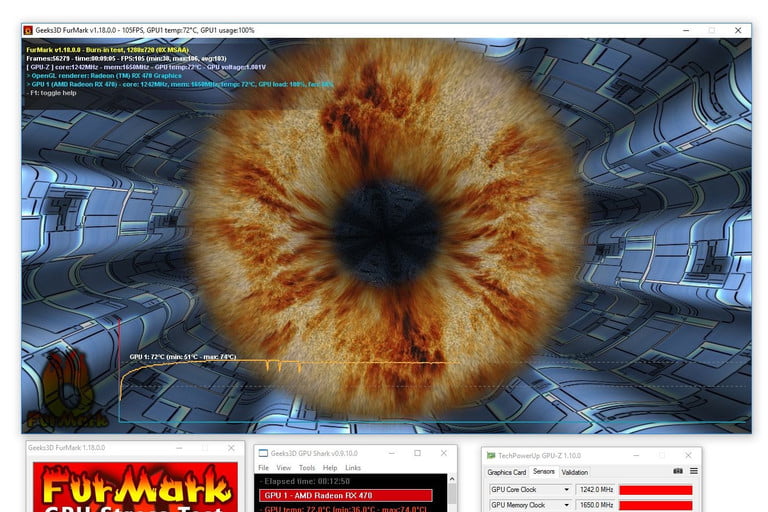Click the GPU-Z screenshot camera icon
This screenshot has width=768, height=512.
[678, 471]
